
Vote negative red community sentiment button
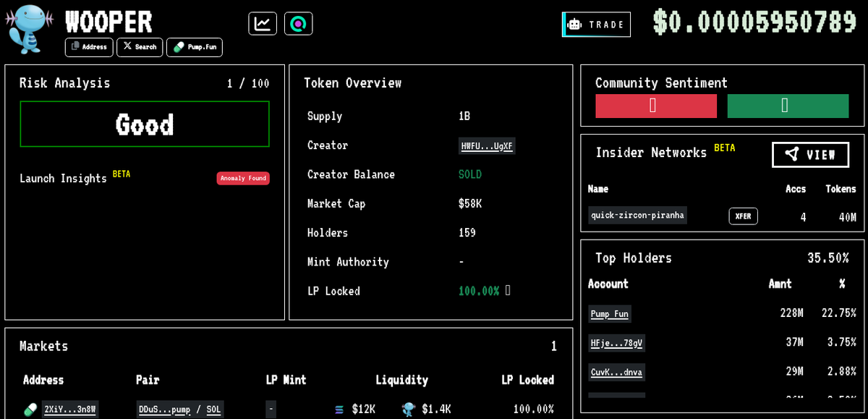[x=656, y=106]
